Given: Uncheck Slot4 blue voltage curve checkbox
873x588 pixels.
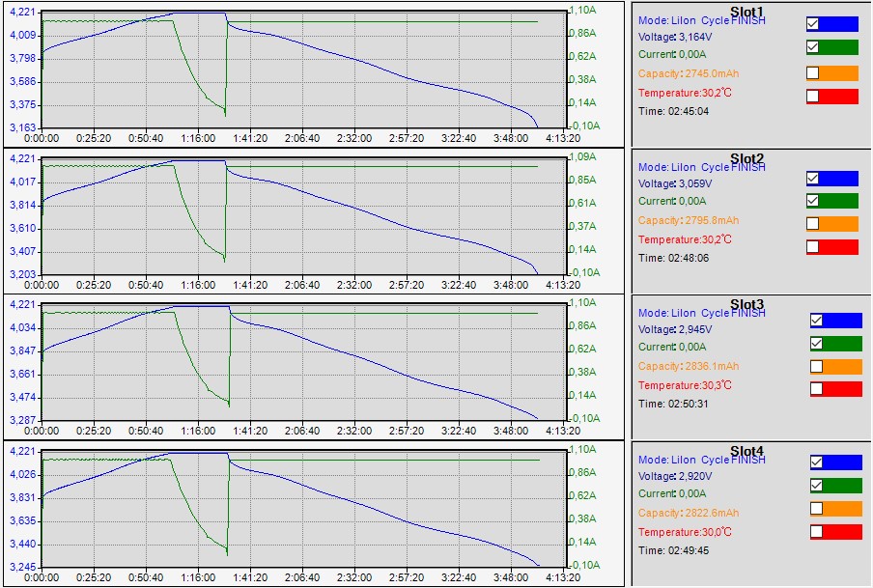Looking at the screenshot, I should coord(816,462).
